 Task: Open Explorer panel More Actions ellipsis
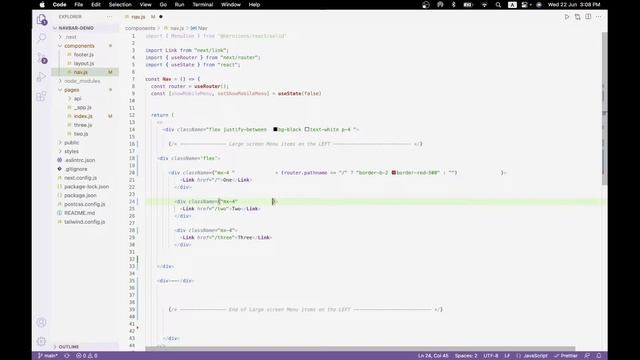pos(109,17)
